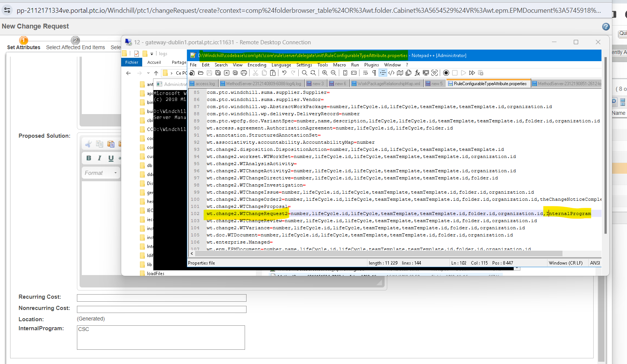
Task: Open a new document in Notepad++
Action: [x=192, y=72]
